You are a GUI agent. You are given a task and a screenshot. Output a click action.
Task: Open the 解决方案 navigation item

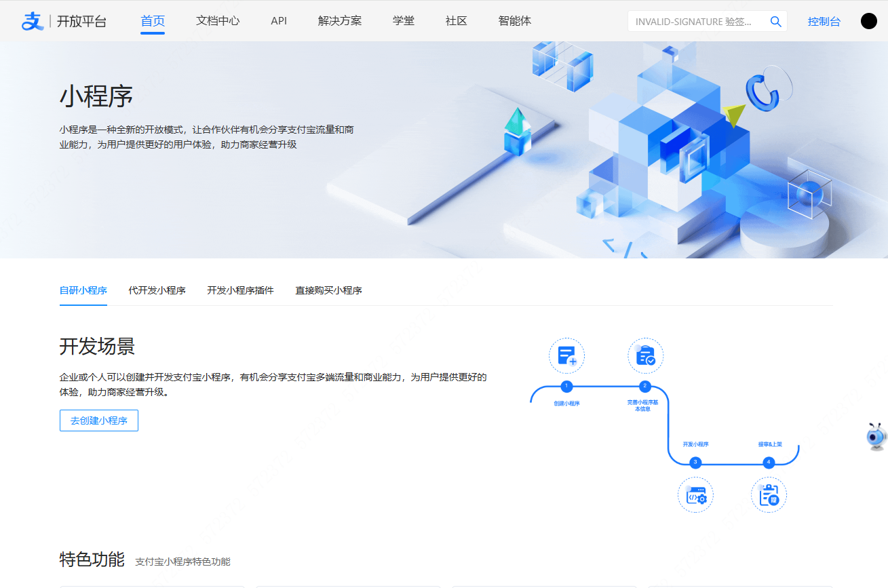coord(339,21)
